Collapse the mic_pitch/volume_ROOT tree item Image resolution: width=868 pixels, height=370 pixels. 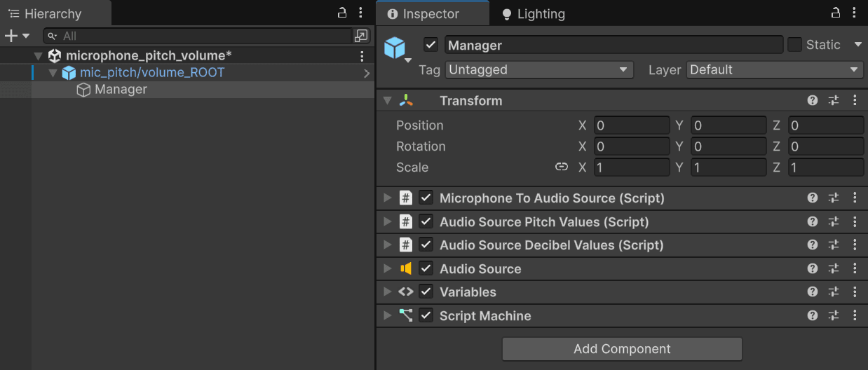53,73
